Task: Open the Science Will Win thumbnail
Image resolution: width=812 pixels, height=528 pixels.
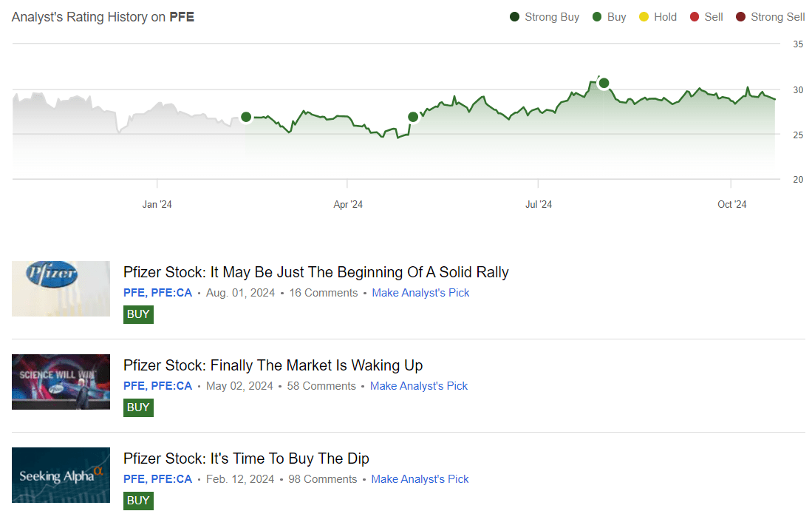Action: [61, 382]
